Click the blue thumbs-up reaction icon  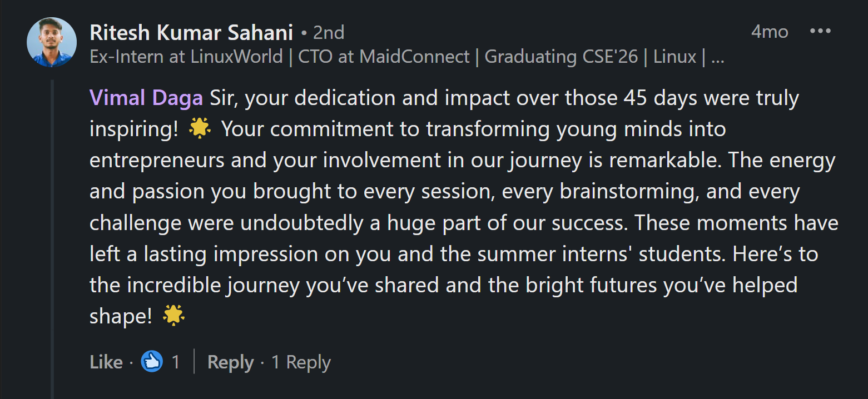(152, 362)
